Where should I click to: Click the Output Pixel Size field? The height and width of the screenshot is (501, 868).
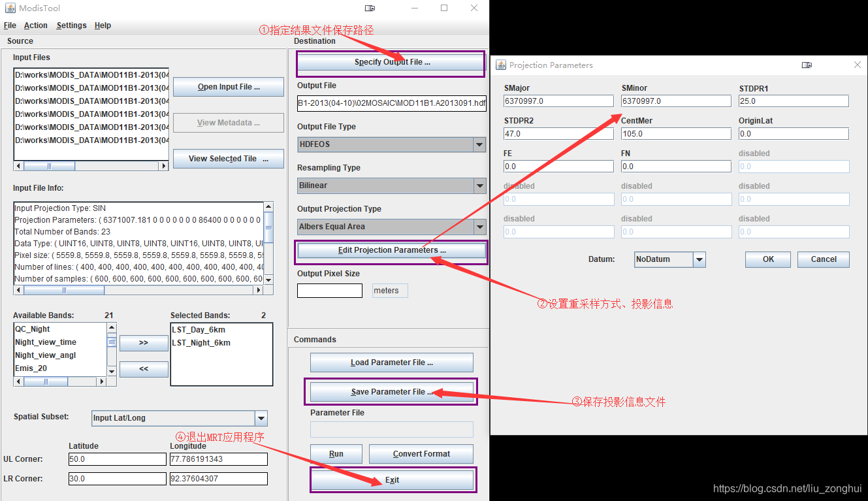(330, 291)
